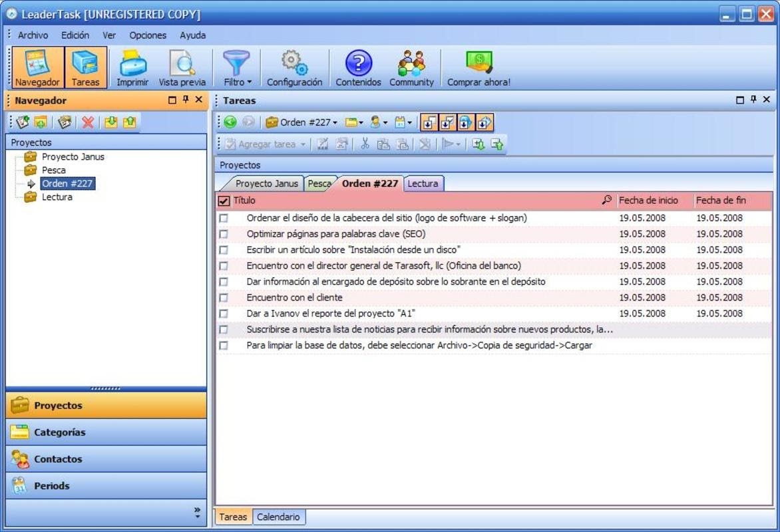The width and height of the screenshot is (780, 532).
Task: Open the Opciones menu
Action: pyautogui.click(x=148, y=35)
